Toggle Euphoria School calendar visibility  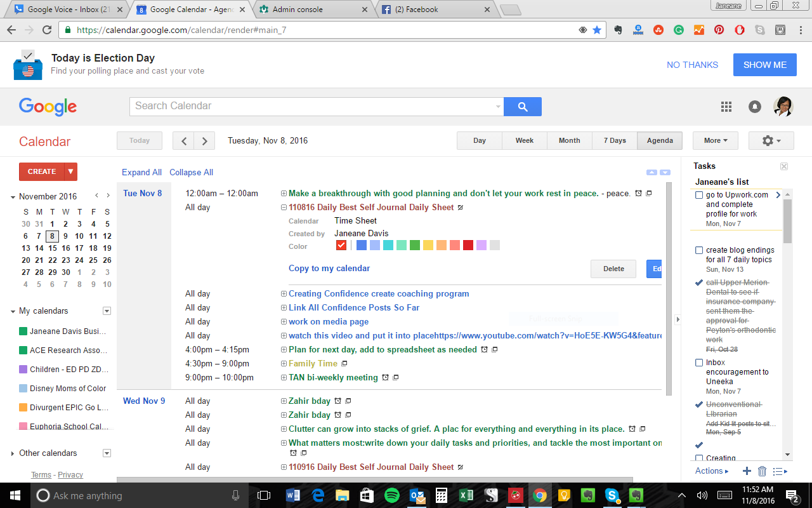(x=23, y=427)
